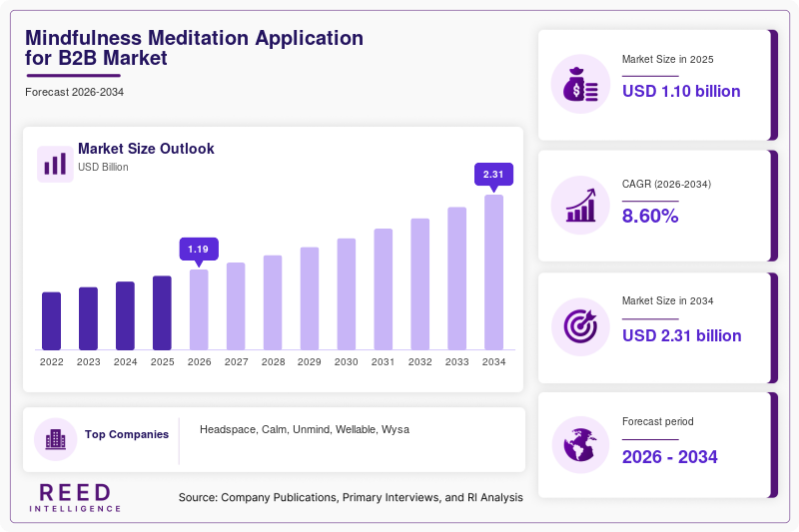Click the 2026 axis label

(199, 362)
